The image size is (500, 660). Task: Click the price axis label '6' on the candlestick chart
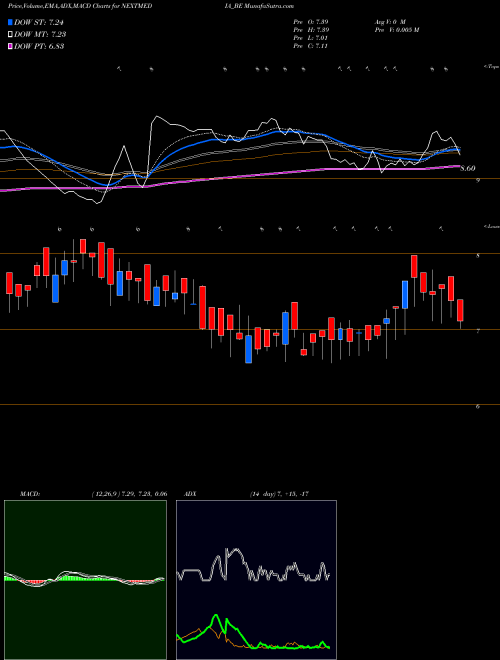[x=478, y=407]
